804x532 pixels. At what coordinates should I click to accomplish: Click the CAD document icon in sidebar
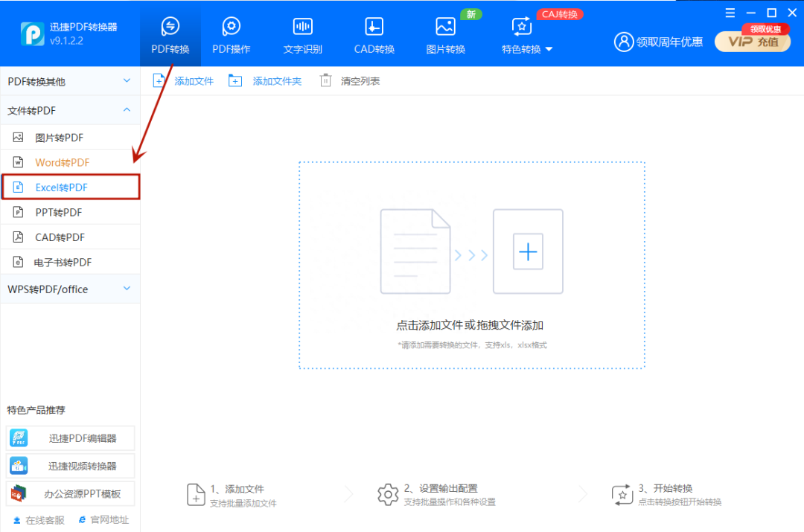(18, 237)
